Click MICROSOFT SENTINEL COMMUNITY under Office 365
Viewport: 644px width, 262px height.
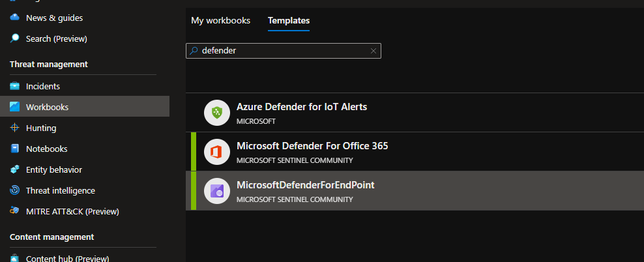point(295,160)
